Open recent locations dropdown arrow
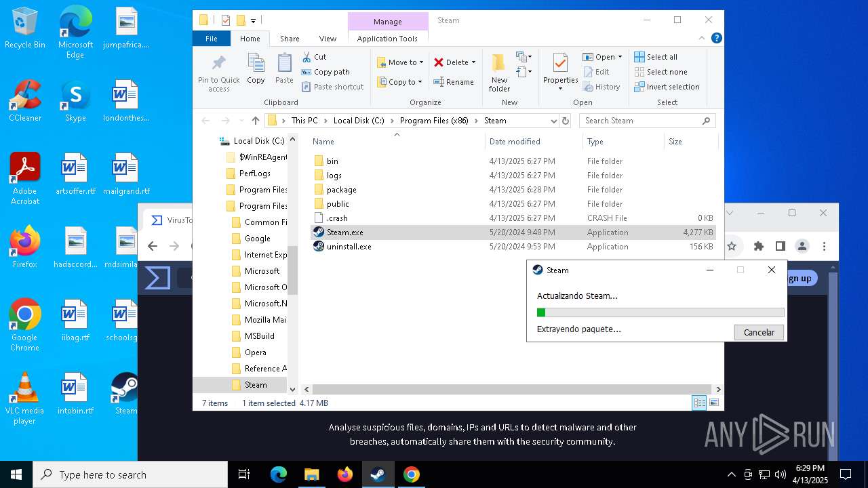 point(240,121)
